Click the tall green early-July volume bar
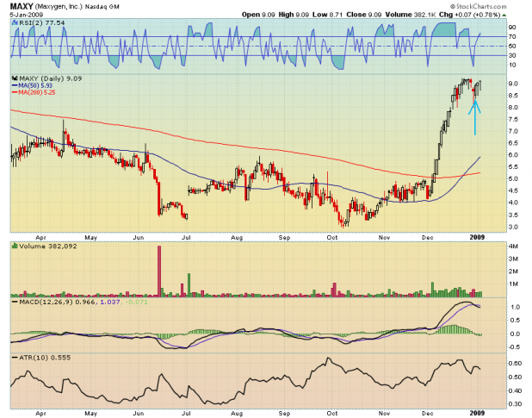 (x=189, y=285)
